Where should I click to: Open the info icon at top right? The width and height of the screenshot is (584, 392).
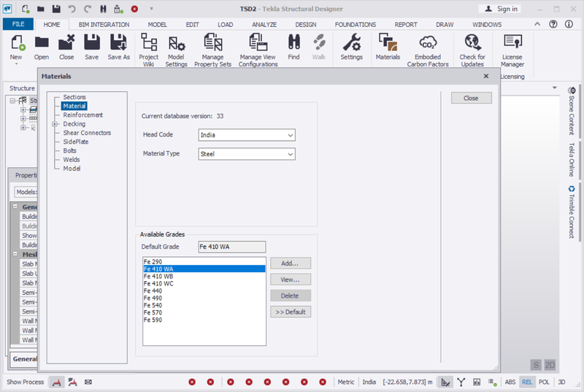(x=569, y=24)
